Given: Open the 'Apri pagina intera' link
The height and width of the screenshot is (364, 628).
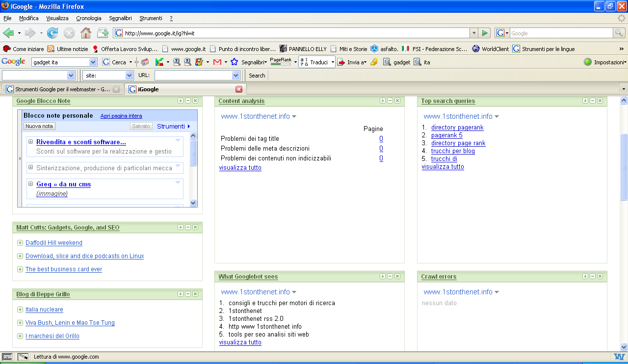Looking at the screenshot, I should (x=121, y=116).
